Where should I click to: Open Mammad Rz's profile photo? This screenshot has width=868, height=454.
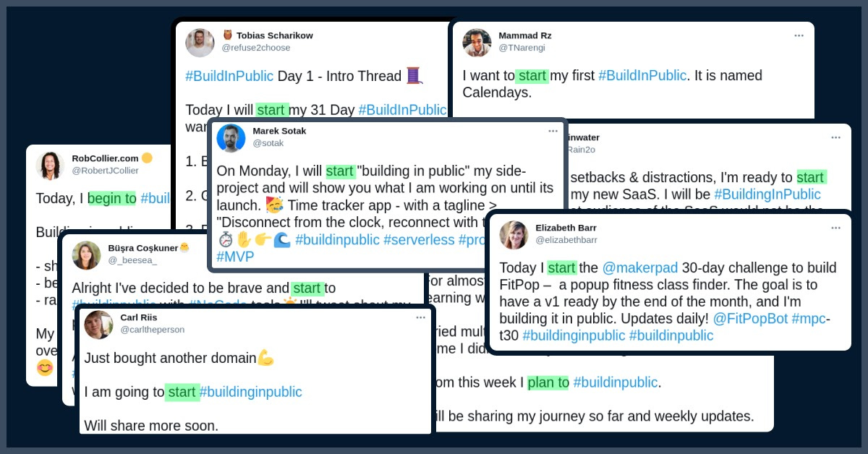[477, 43]
